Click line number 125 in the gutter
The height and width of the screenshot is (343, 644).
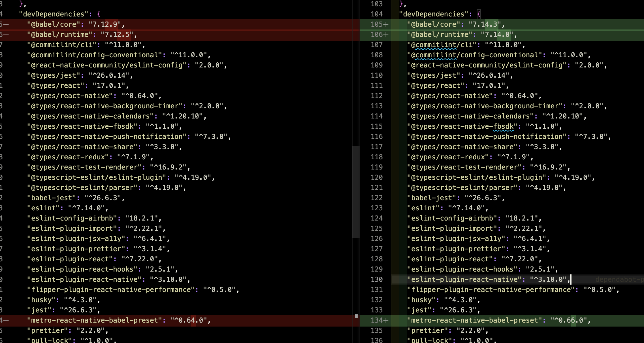[377, 228]
